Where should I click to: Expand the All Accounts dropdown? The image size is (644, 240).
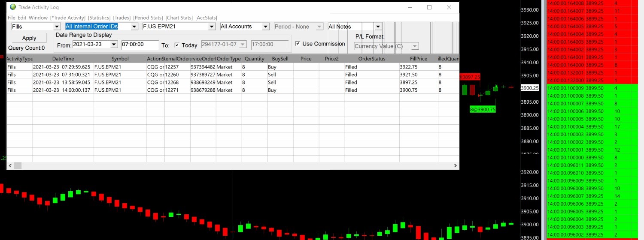tap(266, 27)
